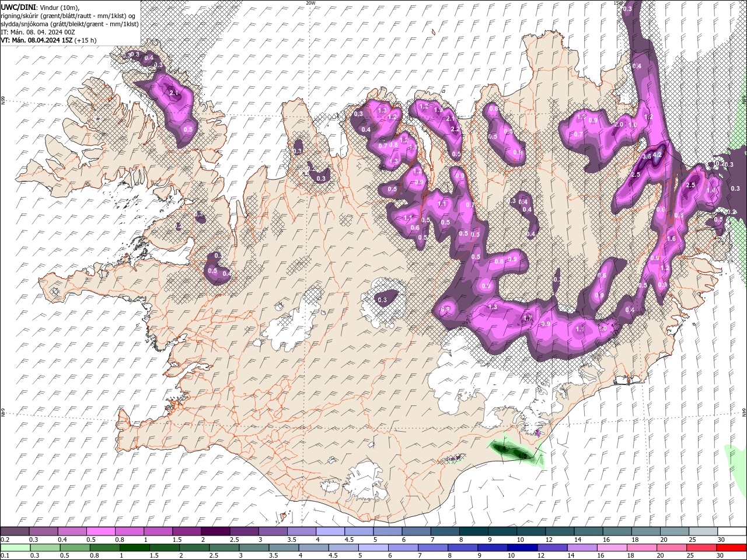
Task: Click the "1.6" snowfall value in the east
Action: click(671, 239)
